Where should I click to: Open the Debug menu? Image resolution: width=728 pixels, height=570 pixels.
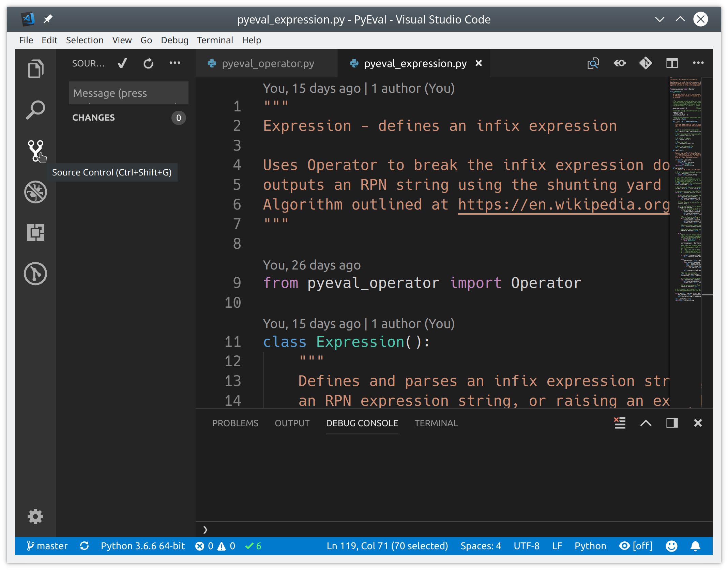[x=174, y=40]
